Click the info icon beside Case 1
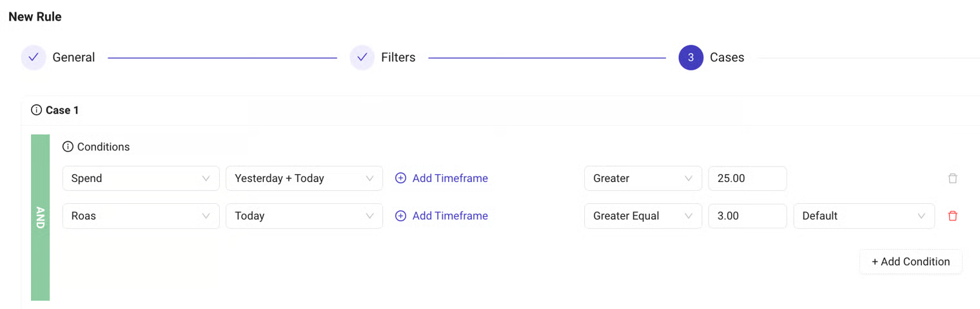 [x=37, y=110]
